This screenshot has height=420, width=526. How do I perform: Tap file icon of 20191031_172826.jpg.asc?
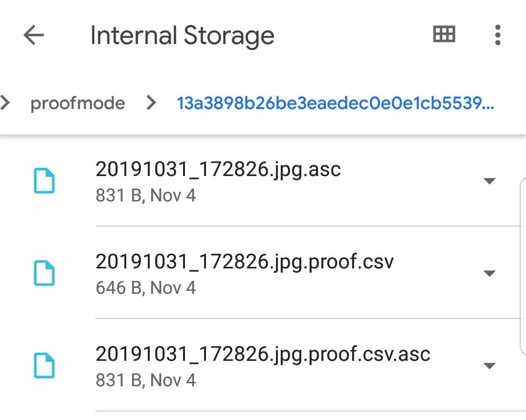pyautogui.click(x=44, y=181)
